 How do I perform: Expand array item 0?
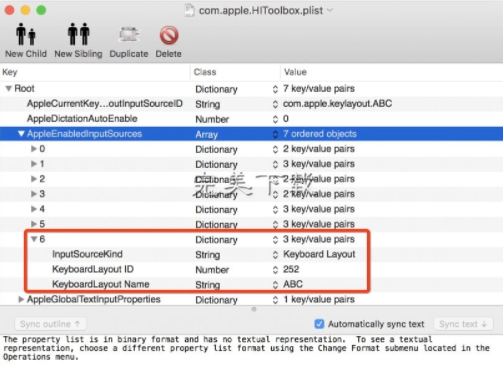point(34,149)
